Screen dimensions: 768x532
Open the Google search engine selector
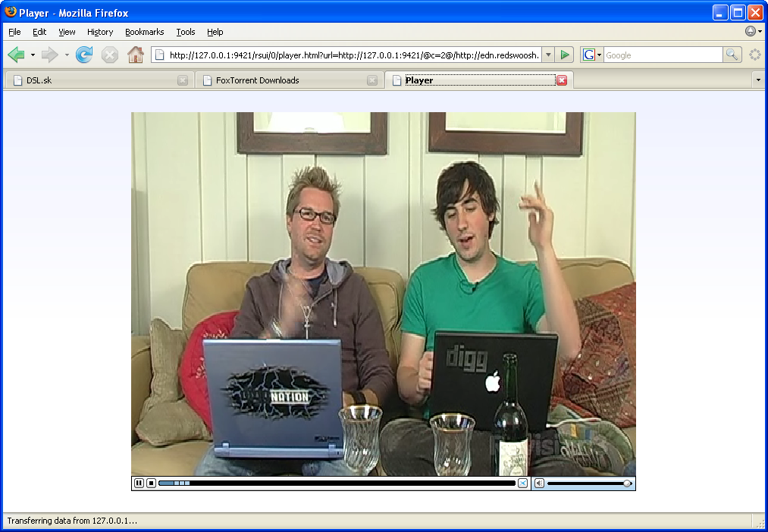[591, 55]
